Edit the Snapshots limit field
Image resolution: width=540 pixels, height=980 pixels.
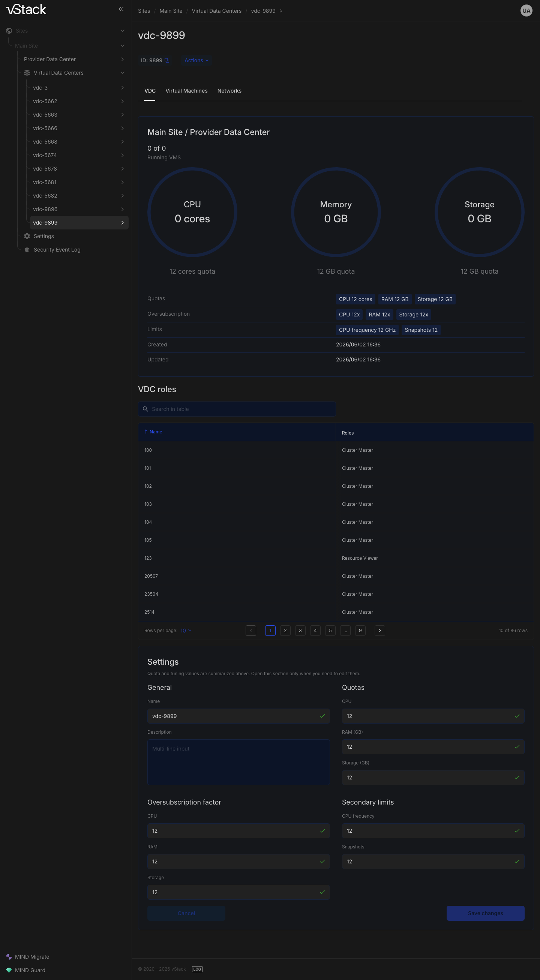pyautogui.click(x=433, y=861)
